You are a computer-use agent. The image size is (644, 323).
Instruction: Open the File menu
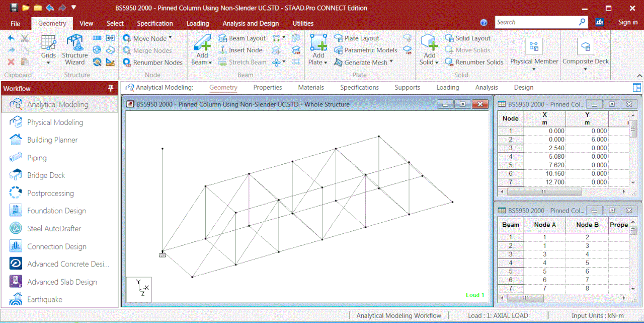click(x=16, y=23)
